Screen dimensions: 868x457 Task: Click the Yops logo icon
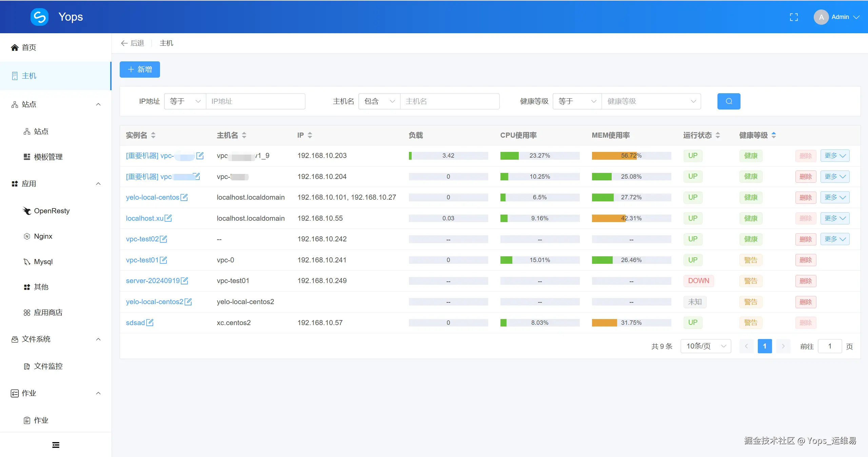[39, 17]
